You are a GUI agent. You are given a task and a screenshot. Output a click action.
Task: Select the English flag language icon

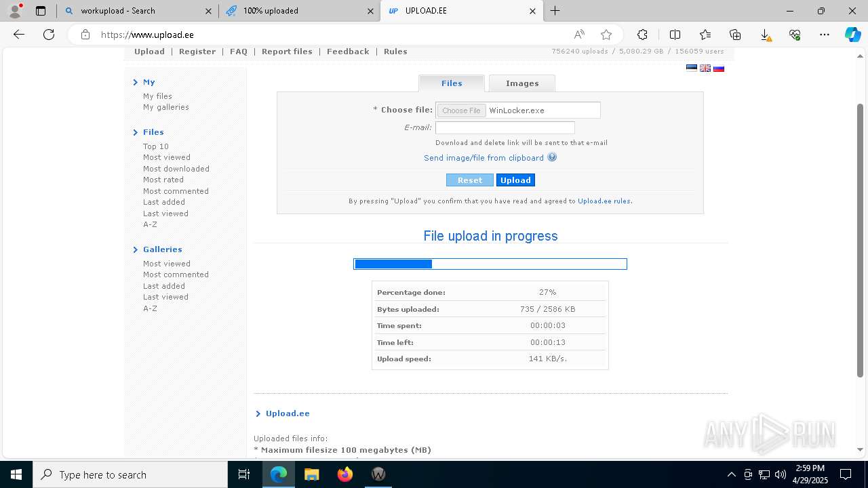(x=705, y=68)
